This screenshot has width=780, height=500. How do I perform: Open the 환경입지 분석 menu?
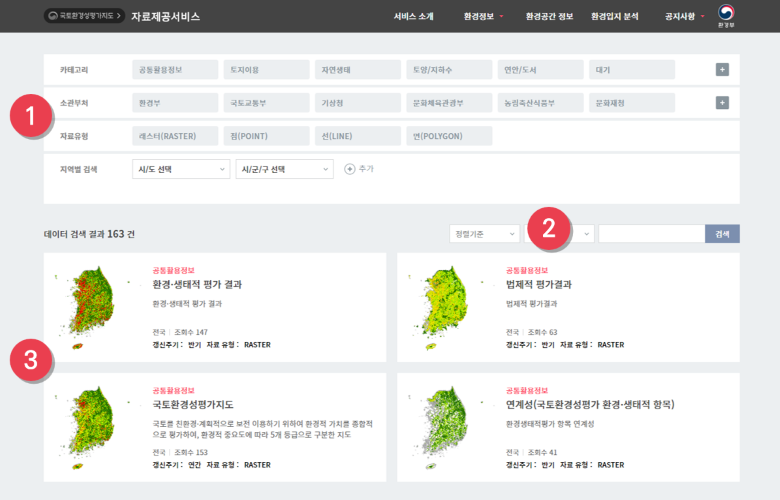pyautogui.click(x=614, y=16)
